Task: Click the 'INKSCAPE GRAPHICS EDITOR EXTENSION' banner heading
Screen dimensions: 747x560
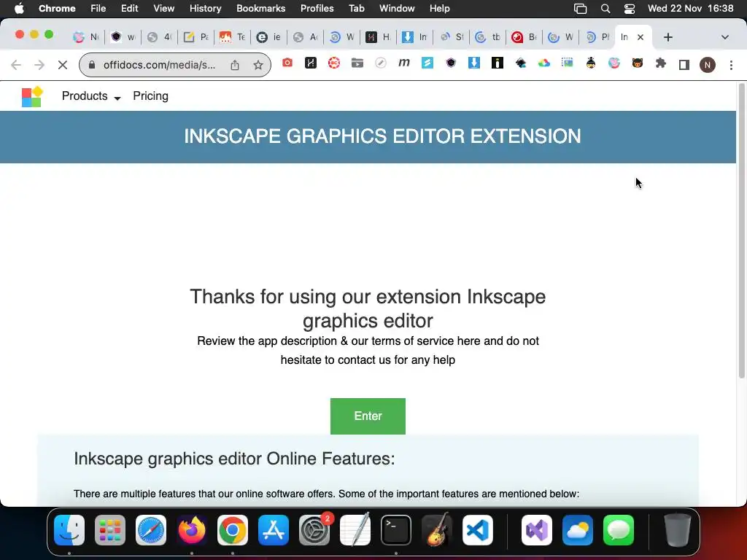Action: [382, 136]
